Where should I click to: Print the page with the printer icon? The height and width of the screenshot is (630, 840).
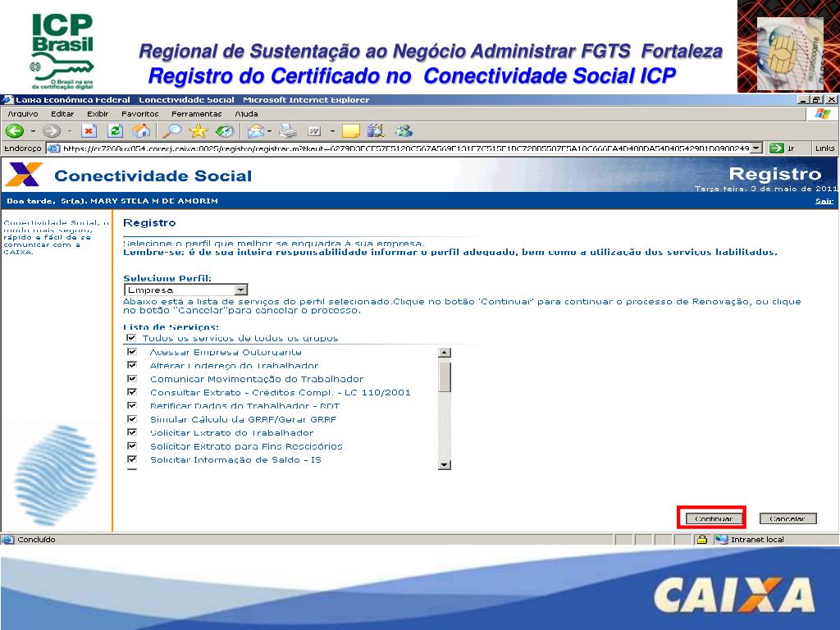[x=288, y=131]
